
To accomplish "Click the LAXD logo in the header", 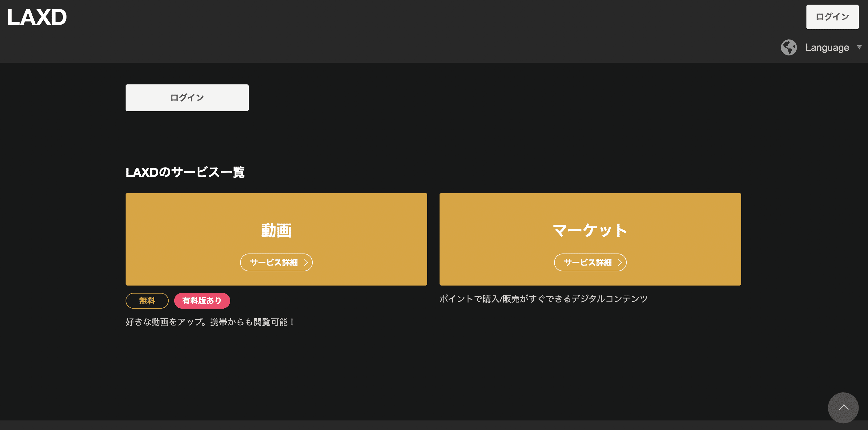I will [x=37, y=17].
